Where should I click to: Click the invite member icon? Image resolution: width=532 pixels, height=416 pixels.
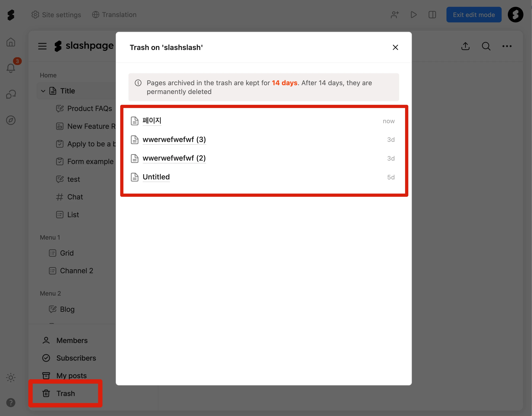coord(395,15)
